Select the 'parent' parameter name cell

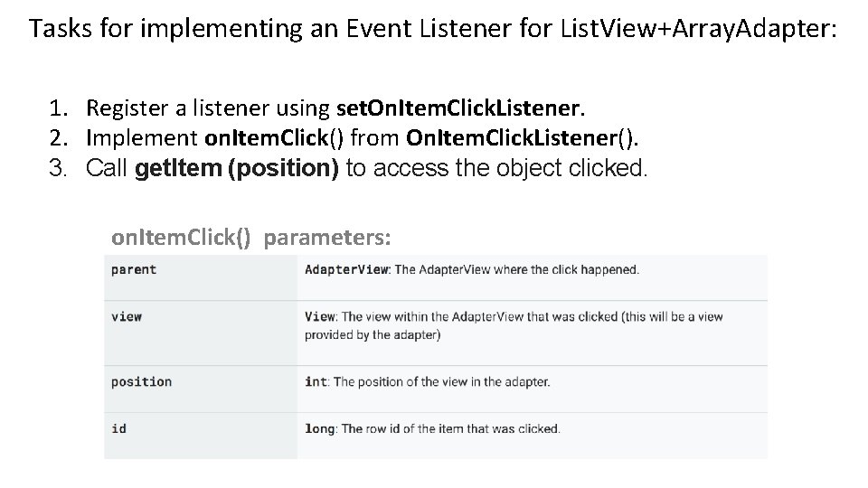point(134,269)
